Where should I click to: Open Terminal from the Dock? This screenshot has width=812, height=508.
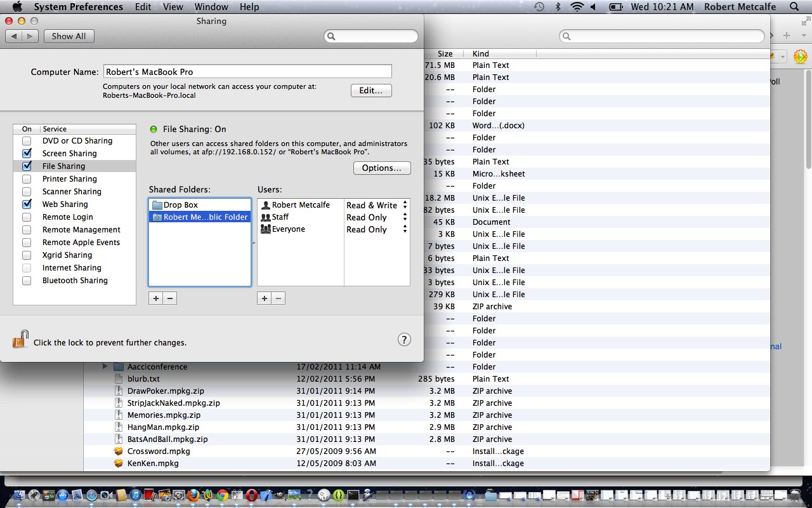[353, 495]
